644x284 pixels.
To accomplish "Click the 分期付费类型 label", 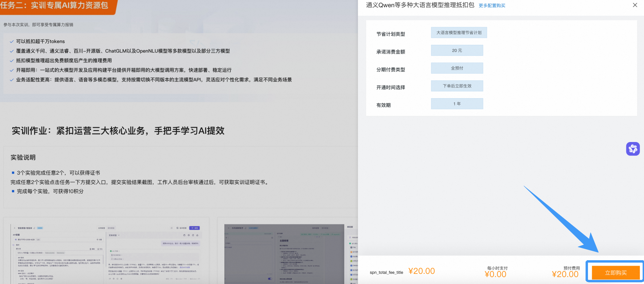I will (x=391, y=69).
